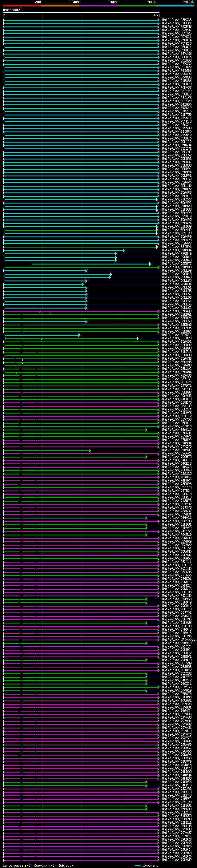This screenshot has width=197, height=868.
Task: Open hit UniRef100_O27132 label
Action: click(177, 379)
